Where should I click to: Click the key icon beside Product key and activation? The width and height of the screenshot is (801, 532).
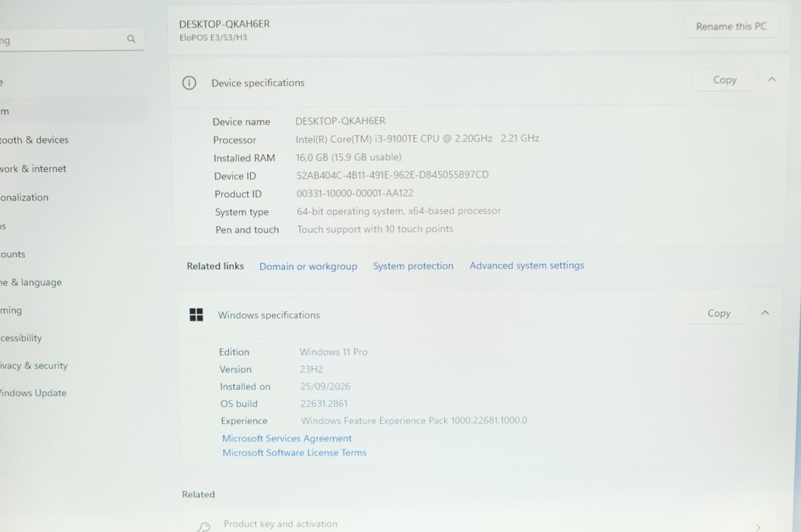point(204,526)
